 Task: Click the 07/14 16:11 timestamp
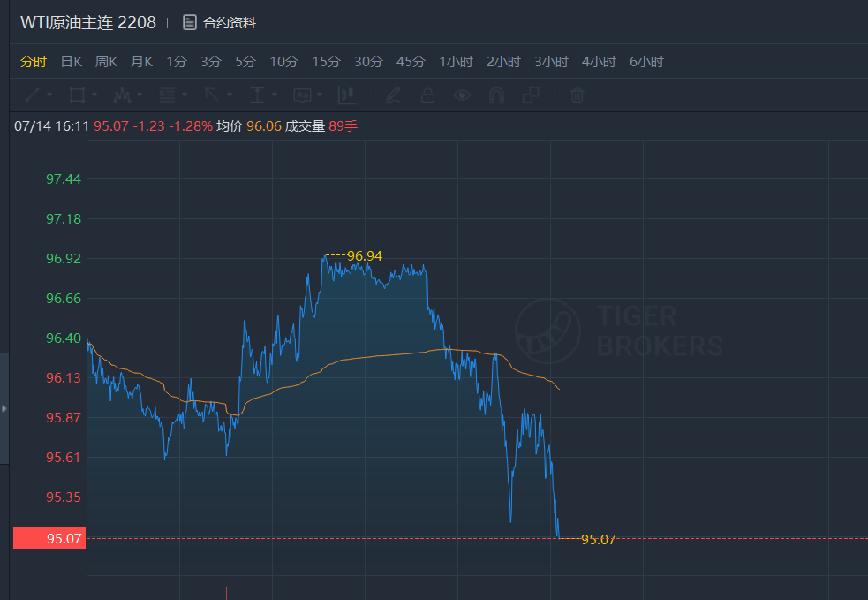pos(51,126)
